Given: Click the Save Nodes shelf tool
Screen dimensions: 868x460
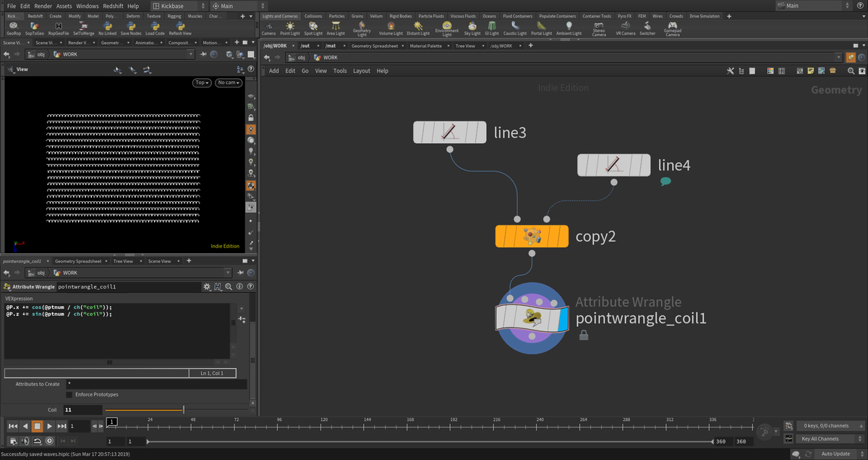Looking at the screenshot, I should [x=131, y=28].
